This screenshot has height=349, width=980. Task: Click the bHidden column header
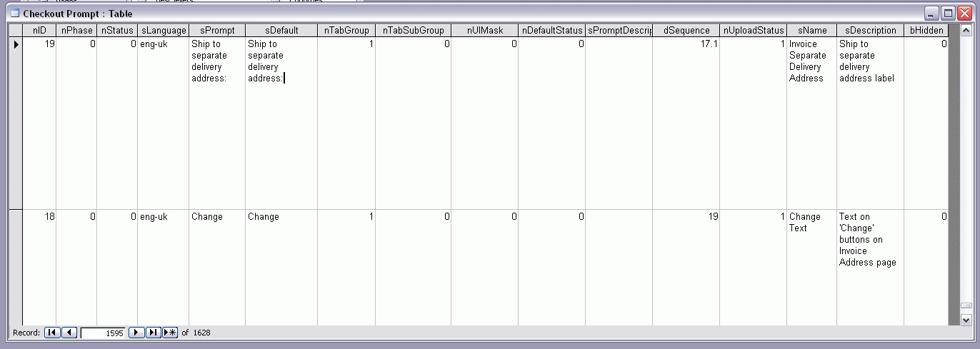pos(926,31)
